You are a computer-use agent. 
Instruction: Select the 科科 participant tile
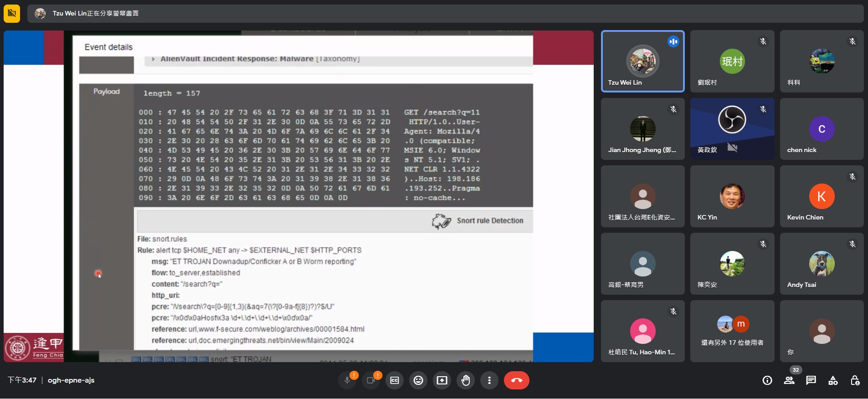pos(822,61)
